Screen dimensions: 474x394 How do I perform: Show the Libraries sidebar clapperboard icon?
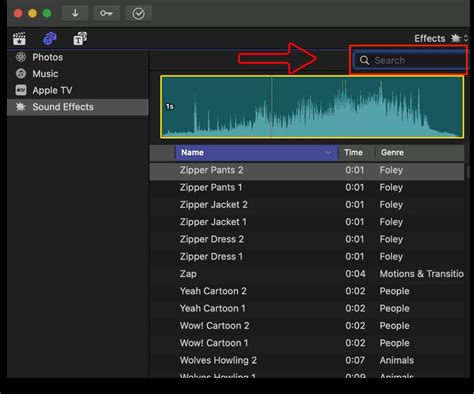coord(19,39)
